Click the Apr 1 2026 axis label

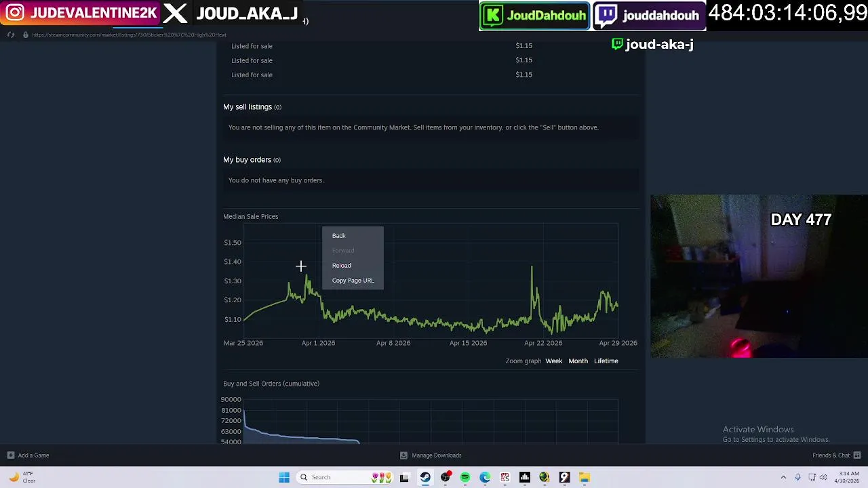pos(318,343)
